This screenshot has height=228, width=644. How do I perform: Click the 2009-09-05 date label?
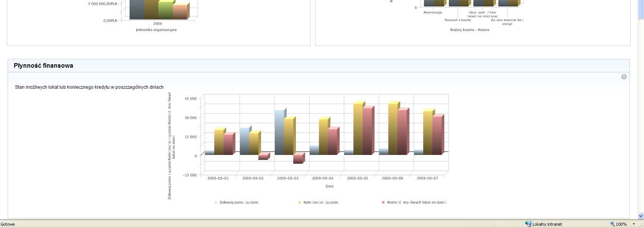click(358, 178)
